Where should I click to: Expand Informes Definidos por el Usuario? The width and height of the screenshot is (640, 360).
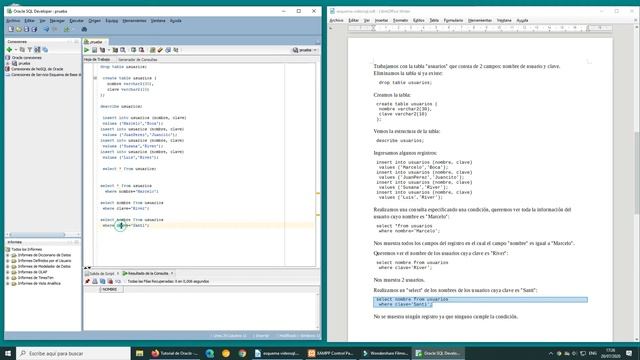tap(8, 260)
